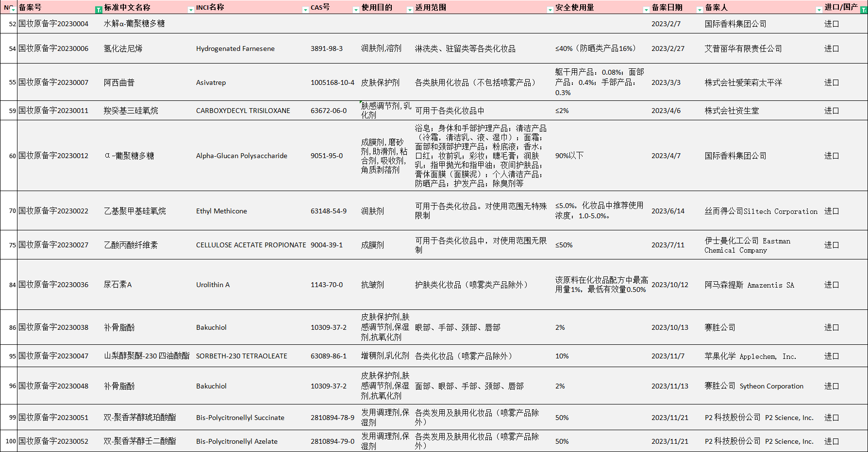This screenshot has height=452, width=868.
Task: Select the 备案号 cell 国妆原备字20230052
Action: point(53,441)
